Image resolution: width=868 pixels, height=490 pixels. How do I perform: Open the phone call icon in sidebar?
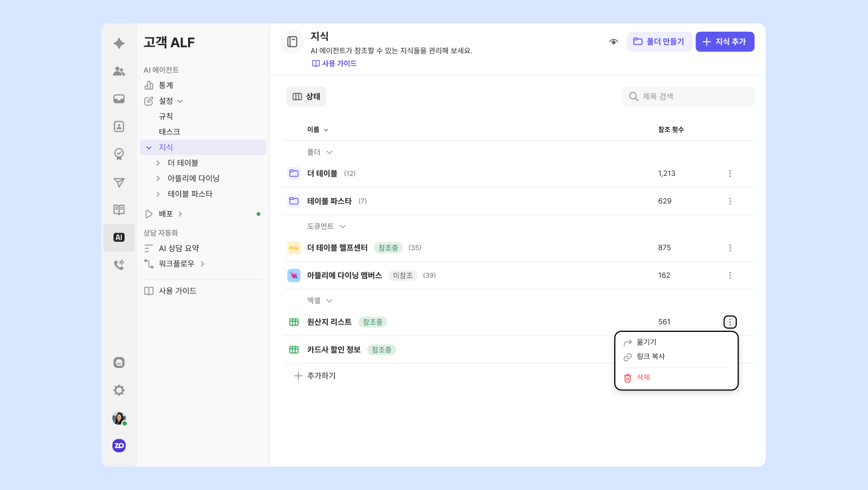point(119,265)
